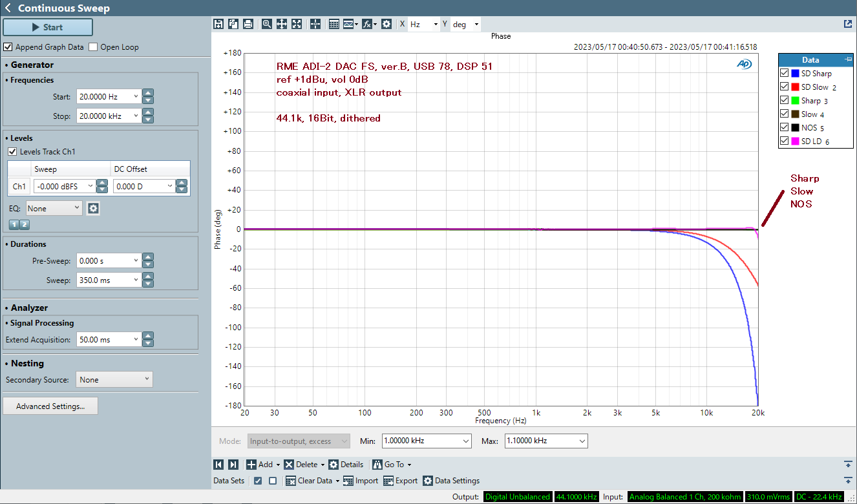Screen dimensions: 857x504
Task: Select channel 1 small button under EQ
Action: [14, 225]
